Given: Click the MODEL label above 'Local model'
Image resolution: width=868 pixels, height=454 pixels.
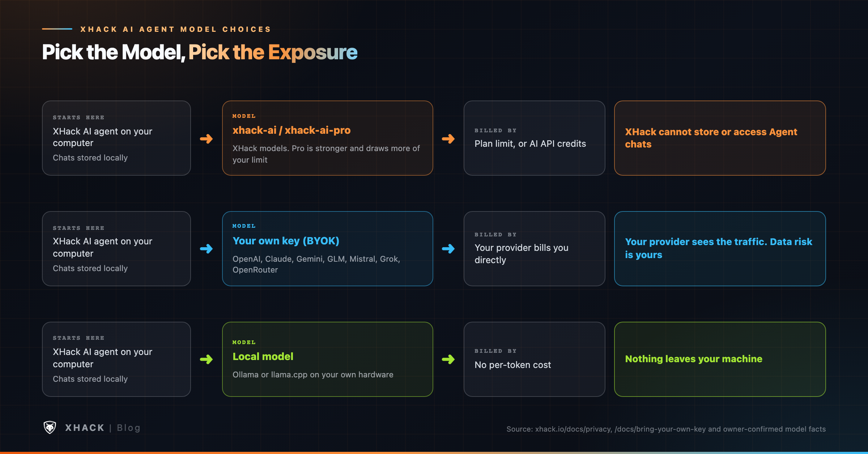Looking at the screenshot, I should (x=244, y=342).
